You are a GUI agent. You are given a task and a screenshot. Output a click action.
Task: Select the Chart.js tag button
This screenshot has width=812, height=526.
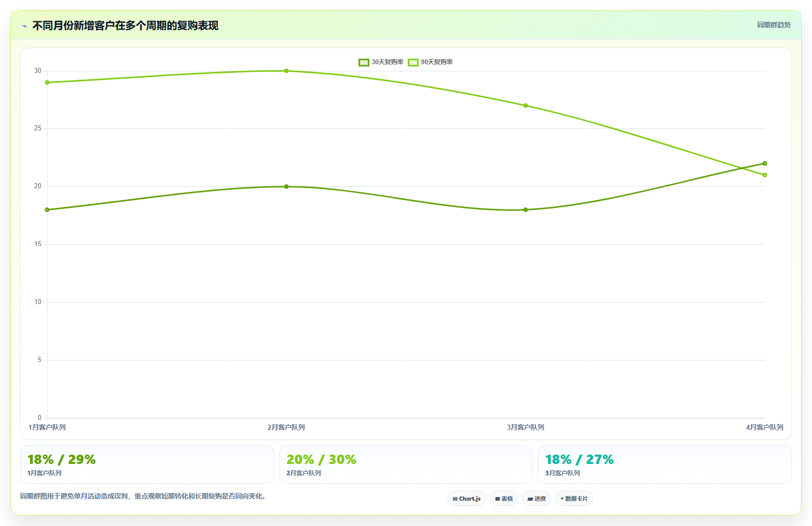tap(467, 499)
